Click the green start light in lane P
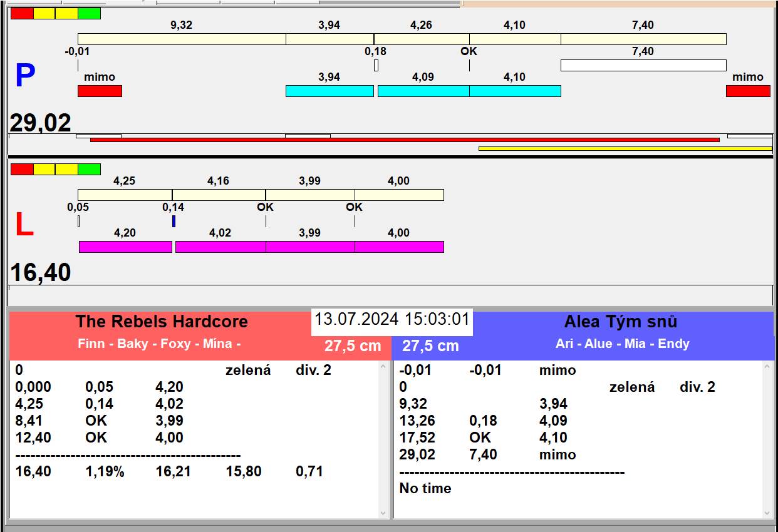This screenshot has height=532, width=778. (89, 13)
